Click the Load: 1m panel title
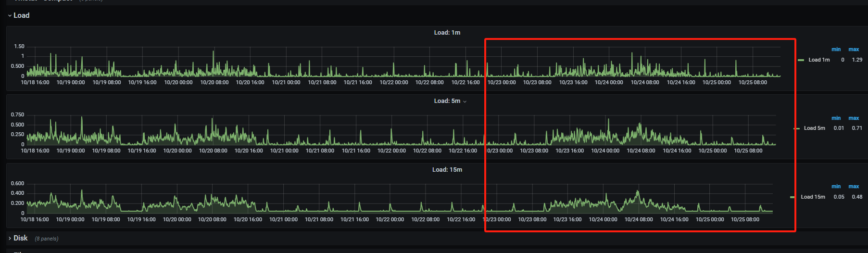 coord(447,33)
